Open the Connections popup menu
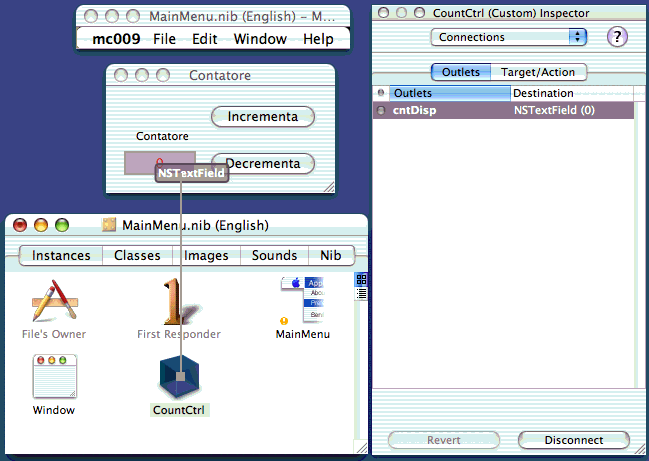This screenshot has width=649, height=461. (508, 37)
